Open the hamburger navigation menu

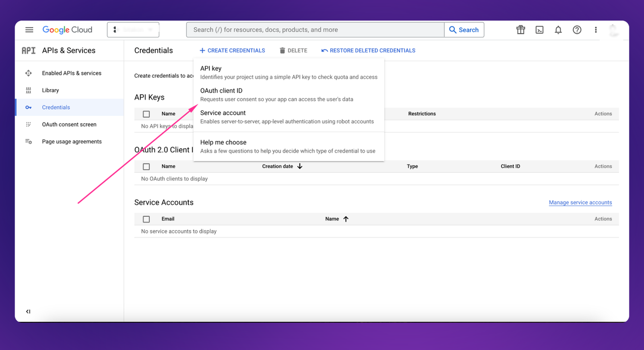[x=29, y=30]
